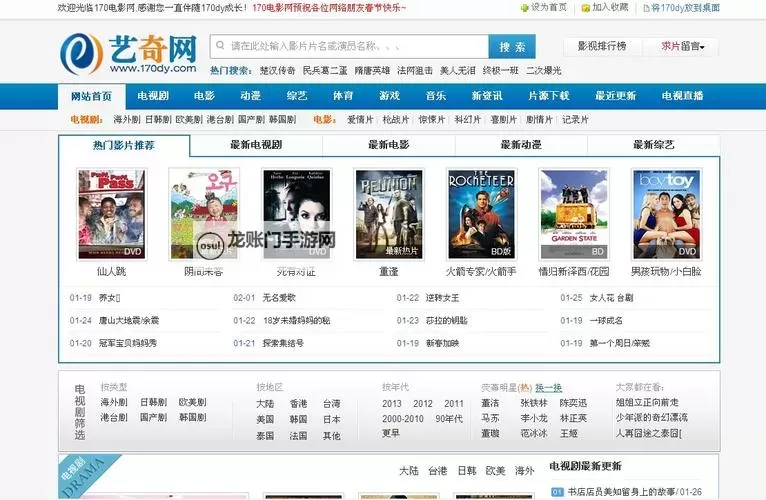Viewport: 766px width, 500px height.
Task: Click 科幻片 movie genre link
Action: tap(468, 119)
